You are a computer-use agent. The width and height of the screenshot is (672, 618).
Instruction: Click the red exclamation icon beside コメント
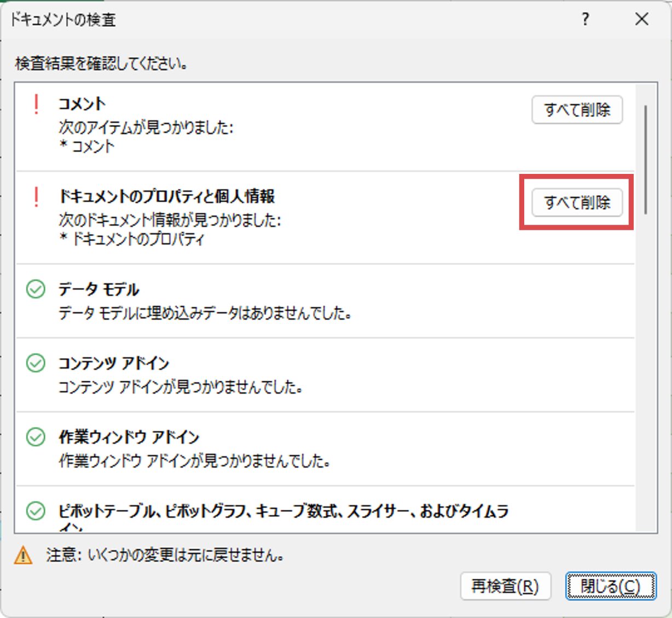36,104
